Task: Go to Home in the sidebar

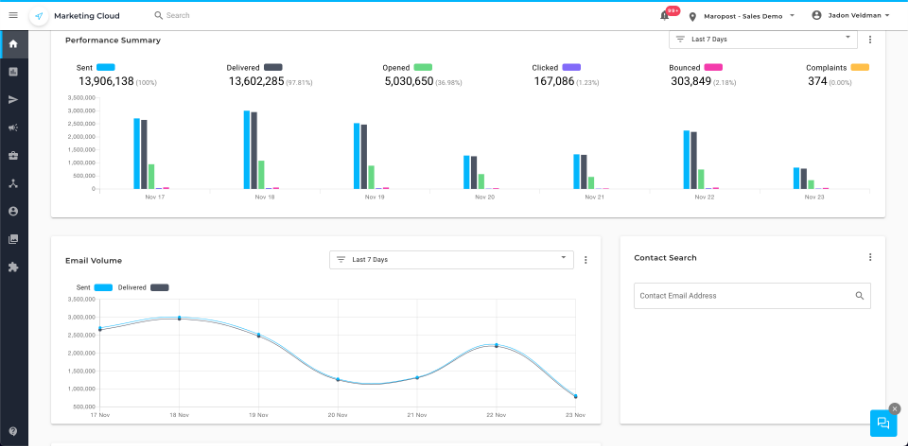Action: click(x=13, y=44)
